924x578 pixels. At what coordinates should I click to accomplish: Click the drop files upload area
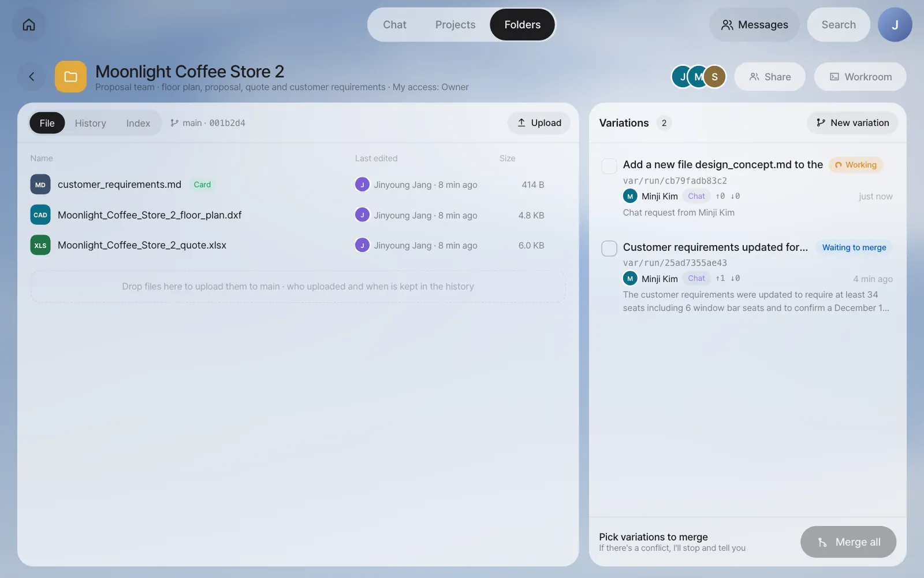pos(298,287)
